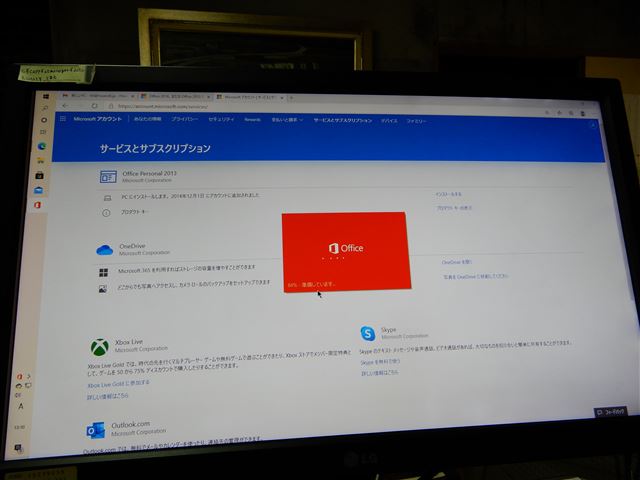Viewport: 640px width, 480px height.
Task: Open the Microsoft app launcher grid icon
Action: pyautogui.click(x=63, y=118)
